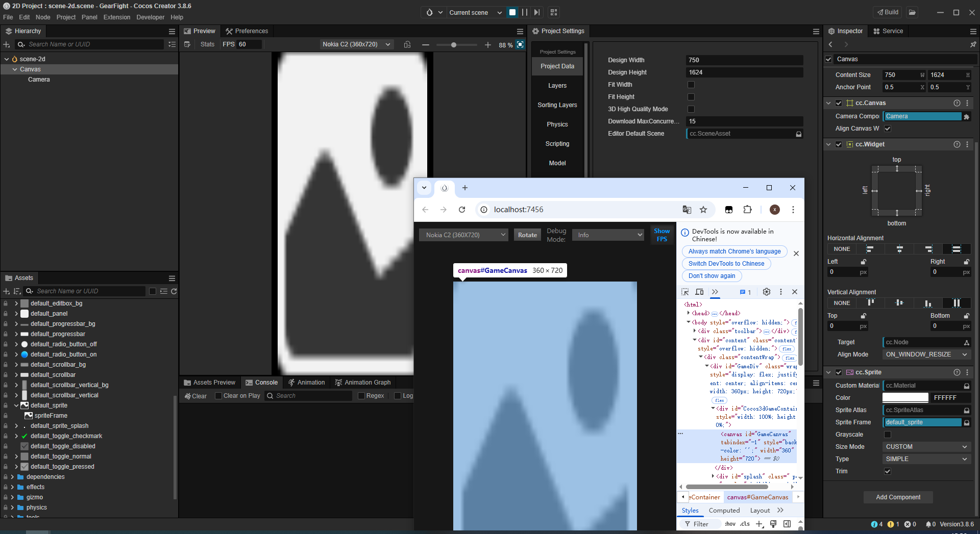Bookmark the page with the star icon
The image size is (980, 534).
coord(703,210)
